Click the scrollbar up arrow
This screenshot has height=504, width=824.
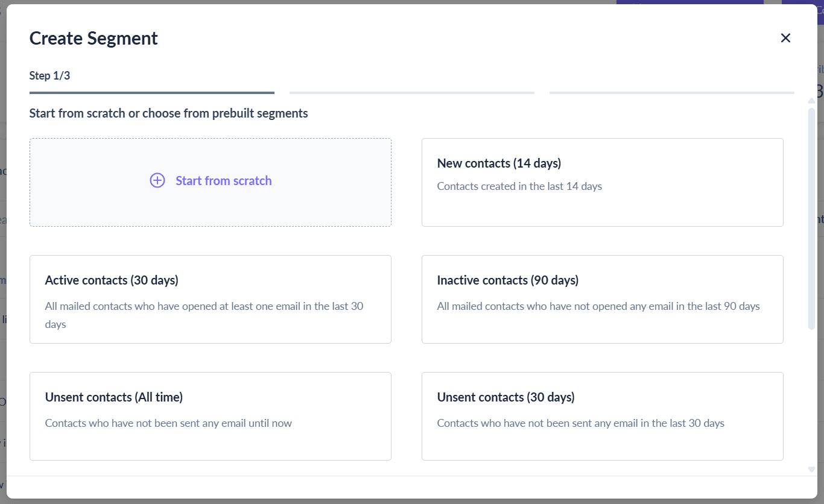click(x=811, y=101)
